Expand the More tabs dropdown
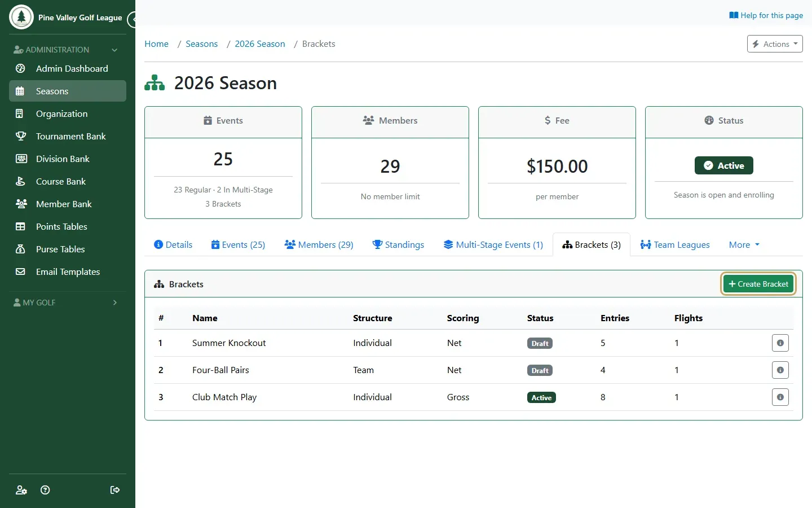The image size is (812, 508). (x=744, y=244)
